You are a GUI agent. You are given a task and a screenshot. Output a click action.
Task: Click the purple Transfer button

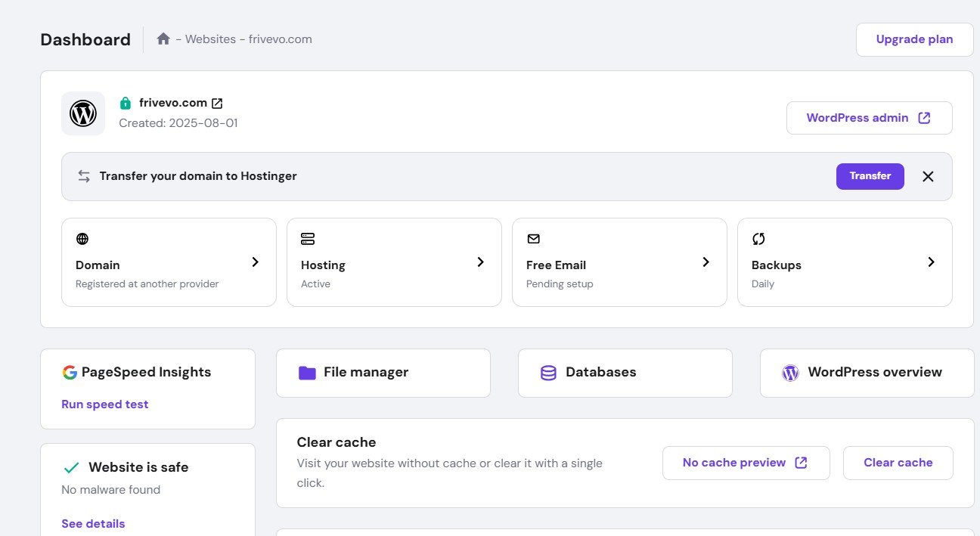point(870,176)
